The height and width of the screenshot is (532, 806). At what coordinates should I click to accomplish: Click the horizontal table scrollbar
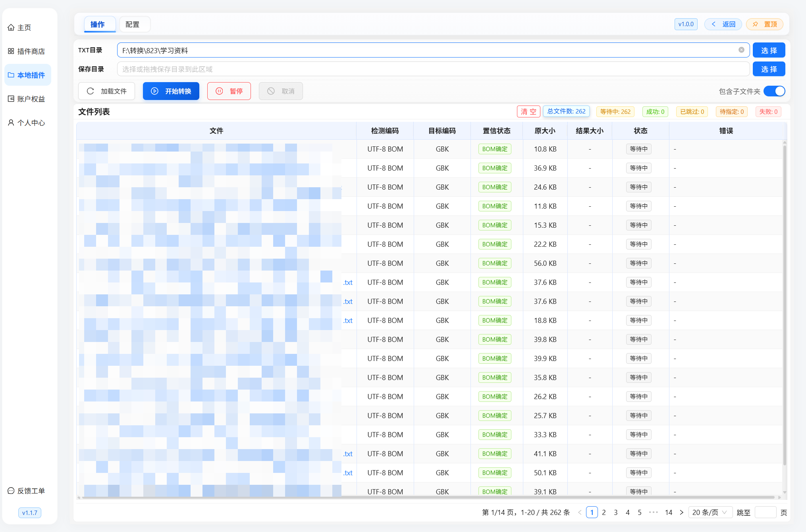click(428, 497)
